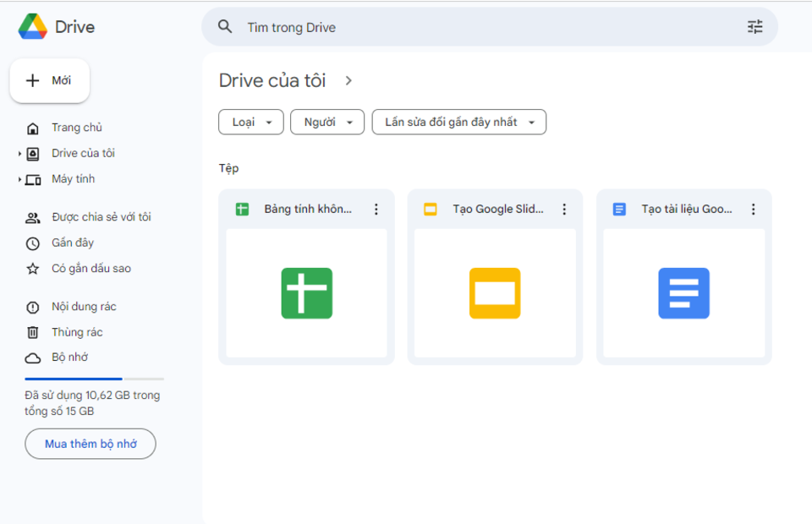The height and width of the screenshot is (524, 812).
Task: Go to Trang chủ in sidebar
Action: point(76,128)
